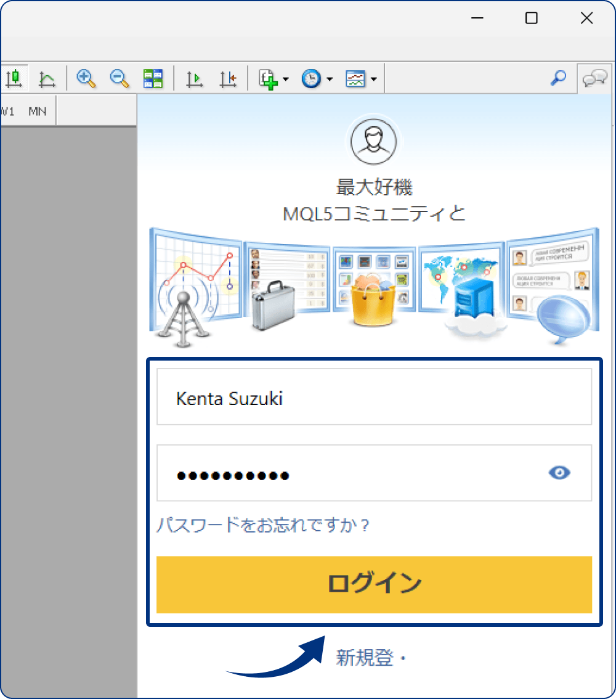Open the periods clock dropdown arrow
616x699 pixels.
[x=330, y=80]
